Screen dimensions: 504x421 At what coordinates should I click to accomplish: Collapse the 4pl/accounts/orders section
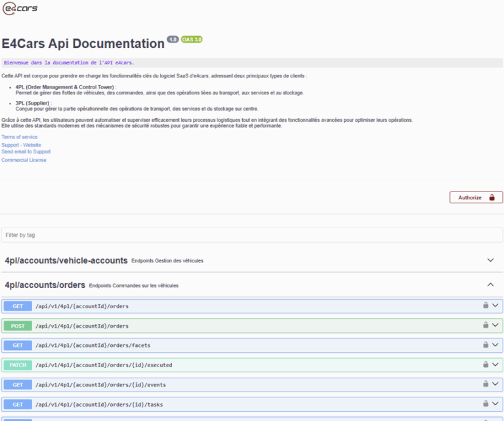(x=490, y=285)
